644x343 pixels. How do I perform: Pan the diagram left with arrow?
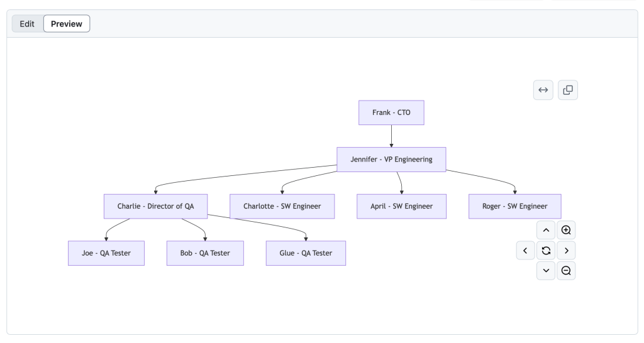pos(526,251)
